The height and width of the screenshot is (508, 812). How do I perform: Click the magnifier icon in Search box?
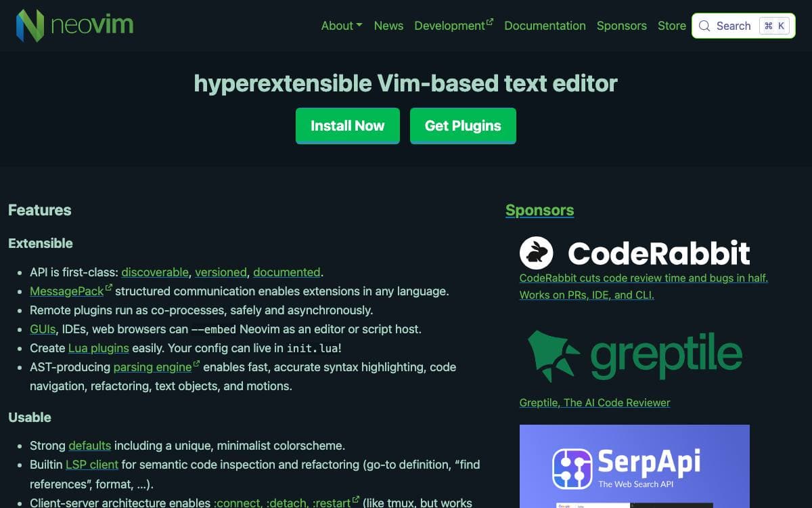[704, 26]
